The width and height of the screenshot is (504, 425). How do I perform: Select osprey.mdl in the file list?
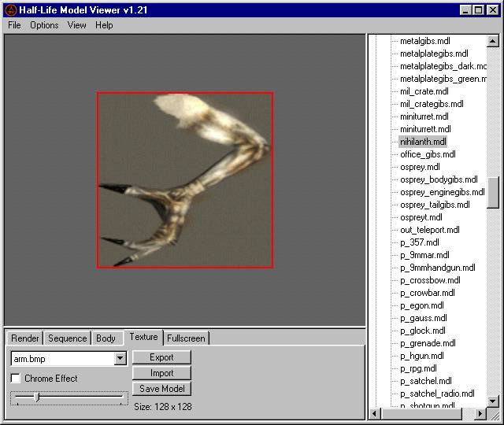(x=420, y=167)
